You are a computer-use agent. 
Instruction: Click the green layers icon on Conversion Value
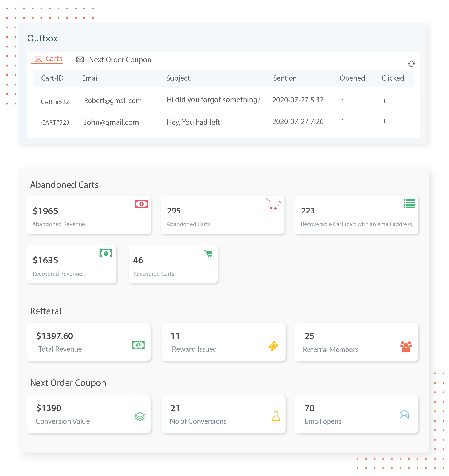140,416
